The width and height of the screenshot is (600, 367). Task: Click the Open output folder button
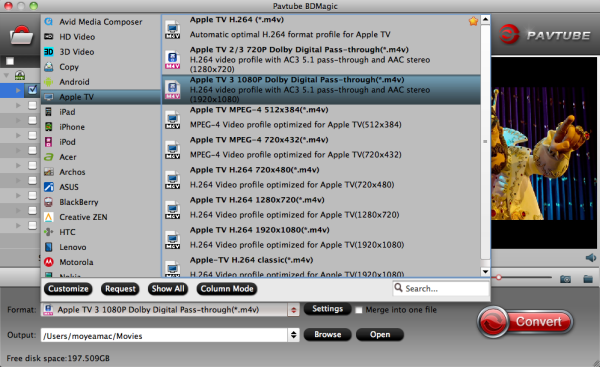(380, 334)
